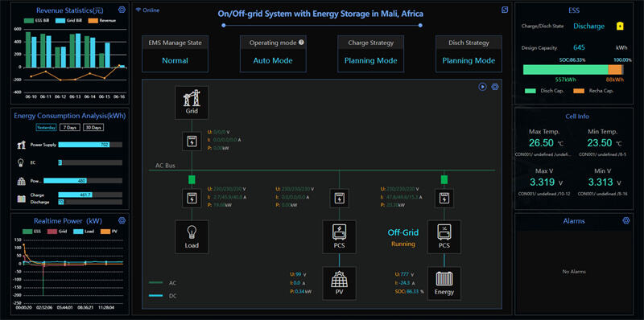Click the Power Supply 702 bar
This screenshot has height=320, width=644.
(x=84, y=145)
